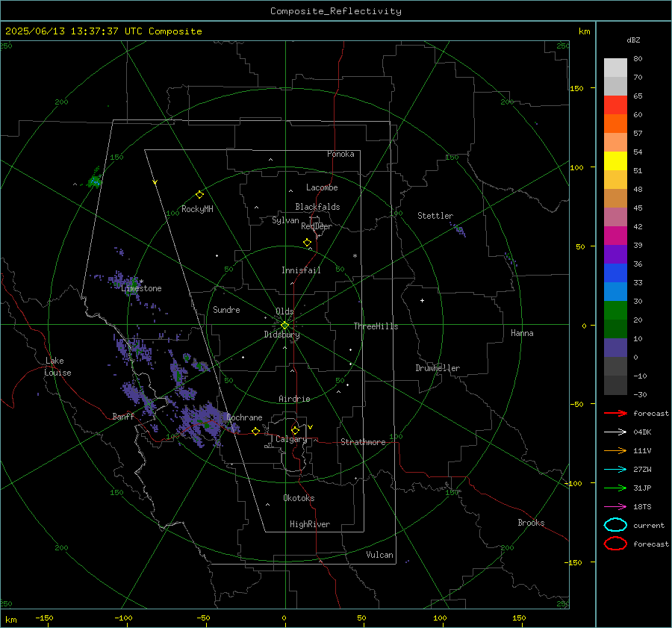Click the ThreeHills town label

coord(376,326)
